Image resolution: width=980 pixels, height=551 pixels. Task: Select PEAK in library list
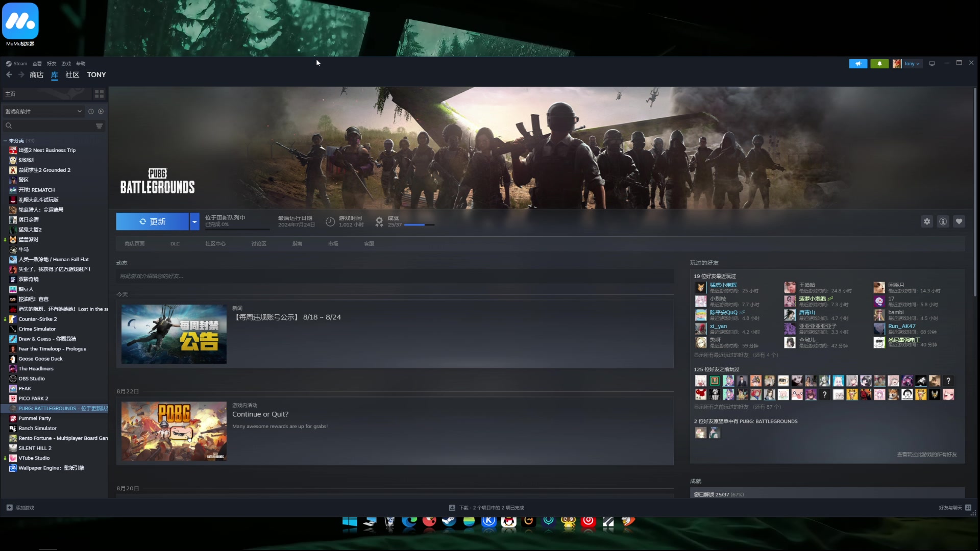[24, 388]
